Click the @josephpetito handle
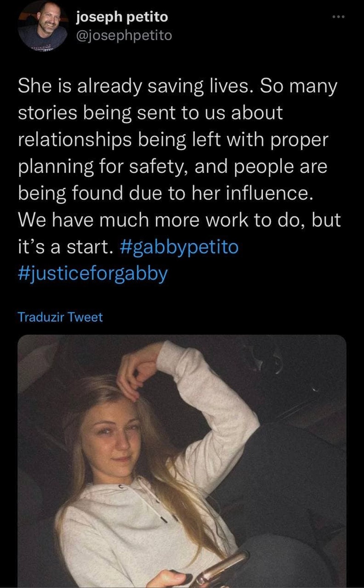The width and height of the screenshot is (364, 588). point(124,36)
